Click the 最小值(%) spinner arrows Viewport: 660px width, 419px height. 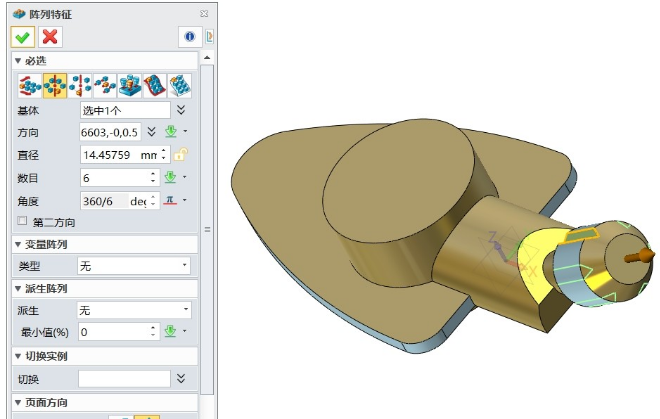point(153,332)
